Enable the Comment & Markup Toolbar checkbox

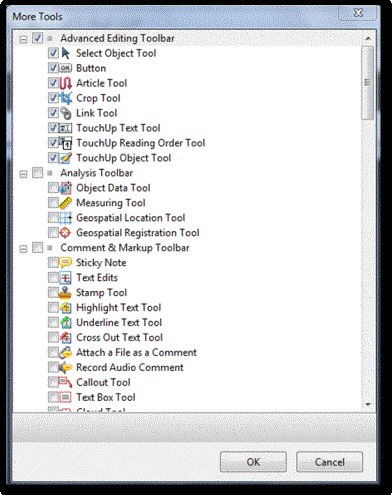pyautogui.click(x=38, y=248)
